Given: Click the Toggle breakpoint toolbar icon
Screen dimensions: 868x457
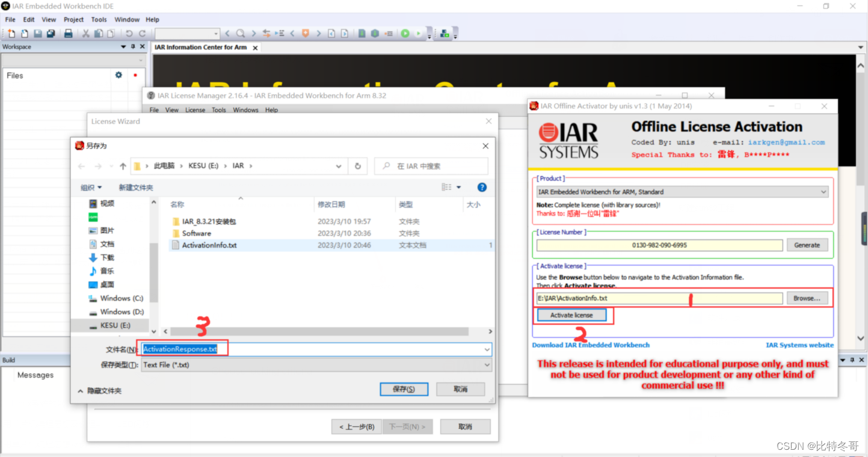Looking at the screenshot, I should [x=389, y=34].
